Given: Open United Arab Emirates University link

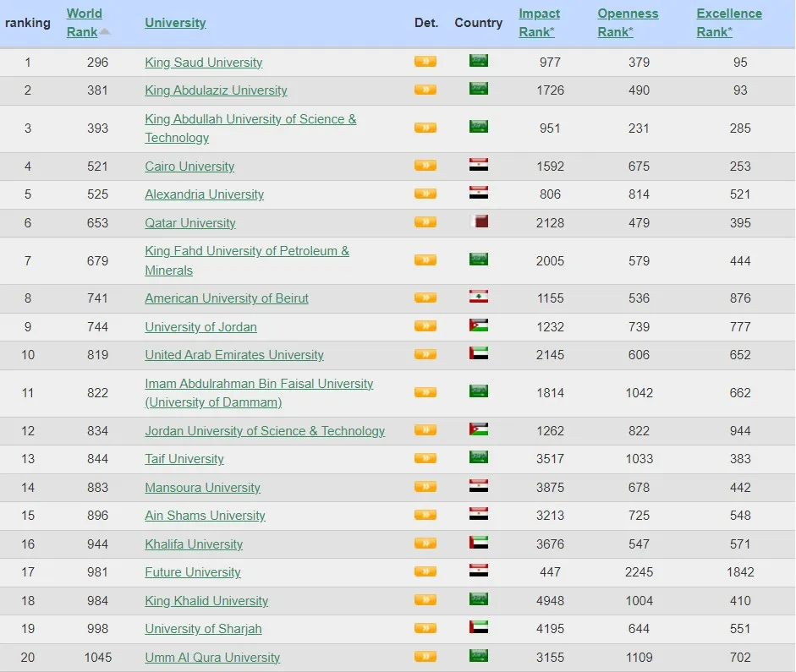Looking at the screenshot, I should 234,355.
